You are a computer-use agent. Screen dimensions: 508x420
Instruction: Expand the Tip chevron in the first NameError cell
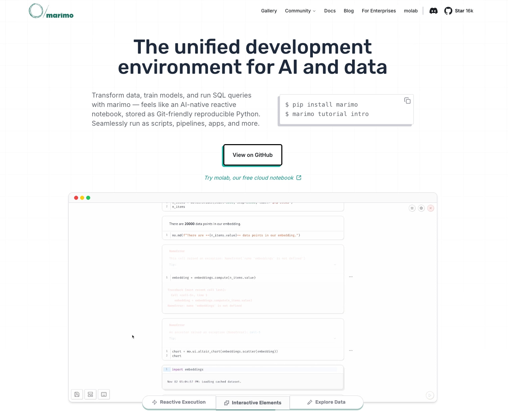(x=335, y=265)
